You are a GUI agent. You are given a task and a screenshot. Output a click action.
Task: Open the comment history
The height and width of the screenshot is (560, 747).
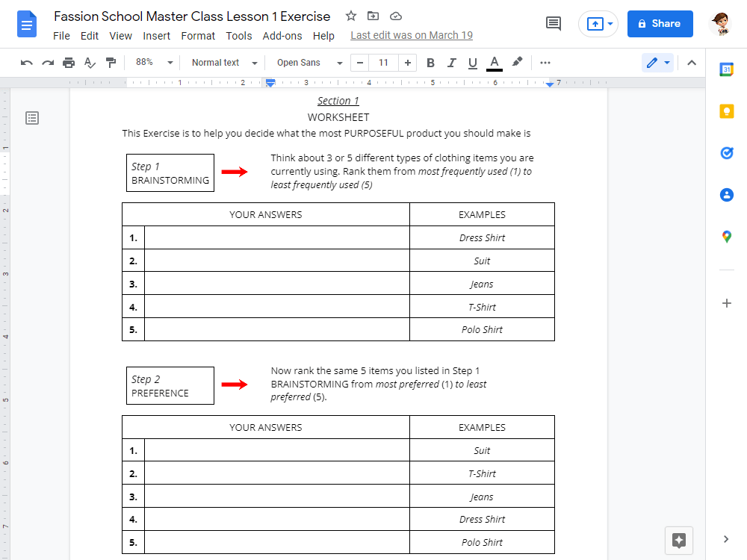tap(553, 23)
